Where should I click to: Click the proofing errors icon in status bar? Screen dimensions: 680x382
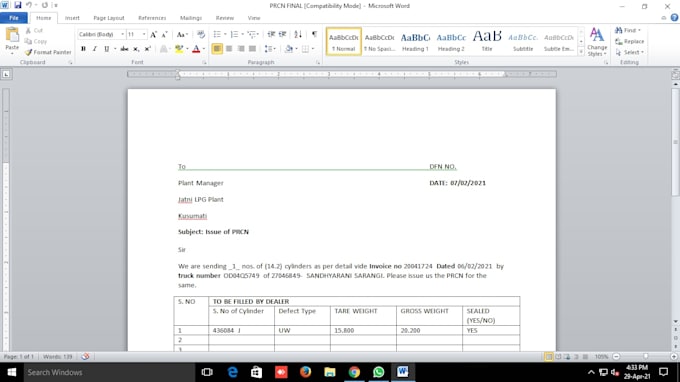pyautogui.click(x=85, y=356)
